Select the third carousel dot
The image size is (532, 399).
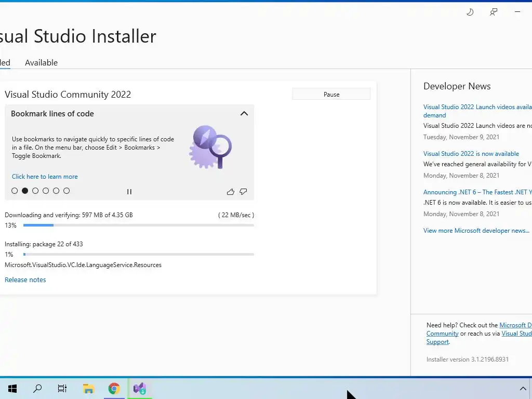(35, 191)
